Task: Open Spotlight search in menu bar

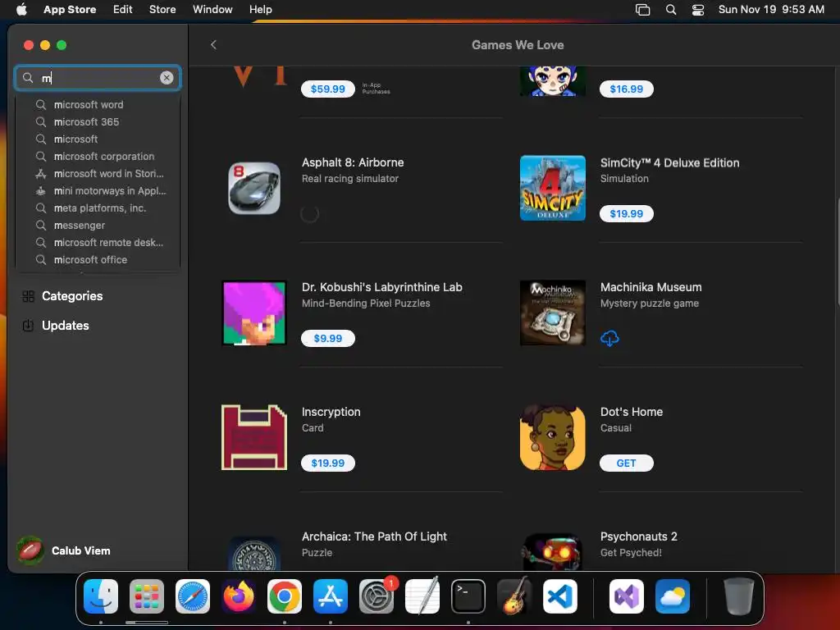Action: click(x=671, y=10)
